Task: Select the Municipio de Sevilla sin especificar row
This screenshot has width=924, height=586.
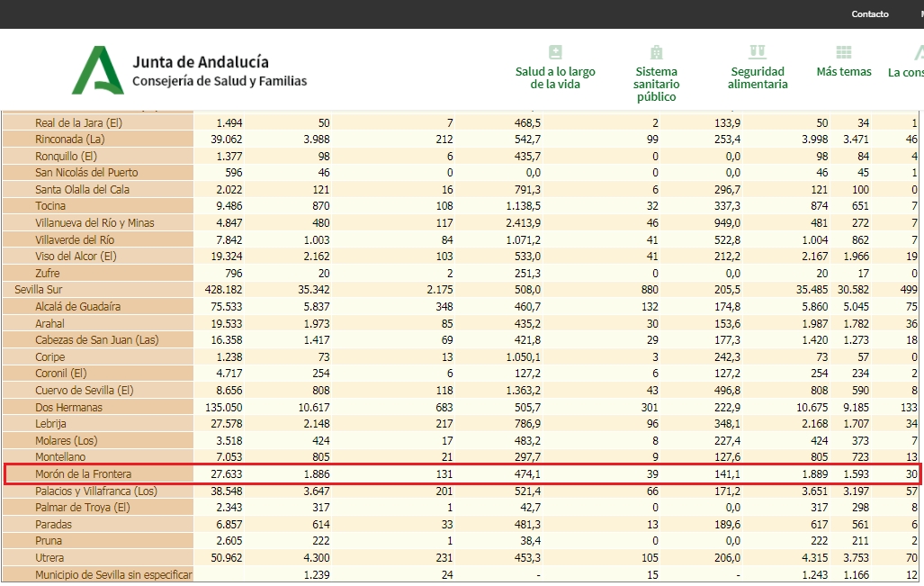Action: coord(113,575)
